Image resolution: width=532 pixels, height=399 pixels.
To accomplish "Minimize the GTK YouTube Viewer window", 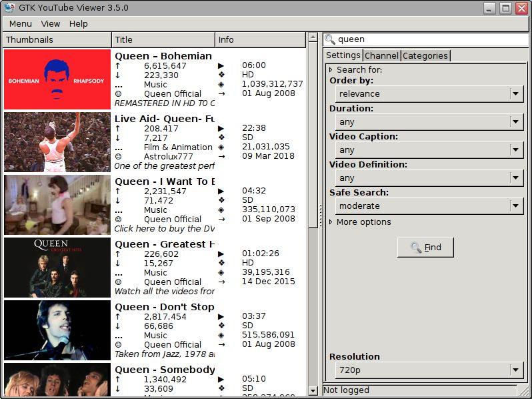I will 489,8.
